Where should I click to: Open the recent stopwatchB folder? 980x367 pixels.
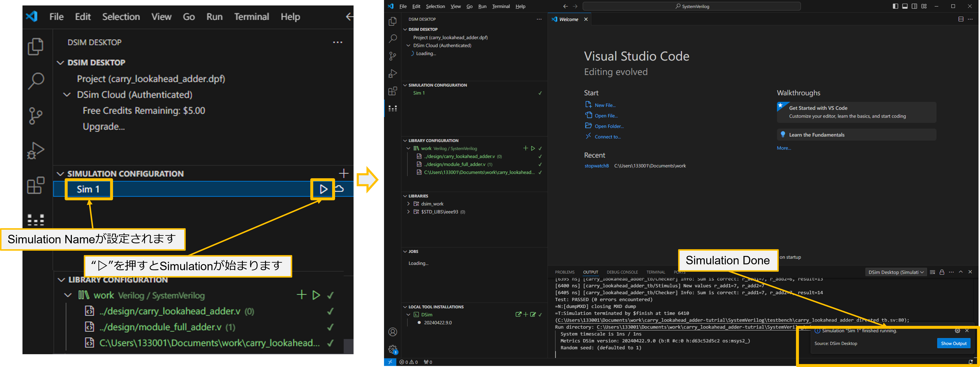(597, 166)
